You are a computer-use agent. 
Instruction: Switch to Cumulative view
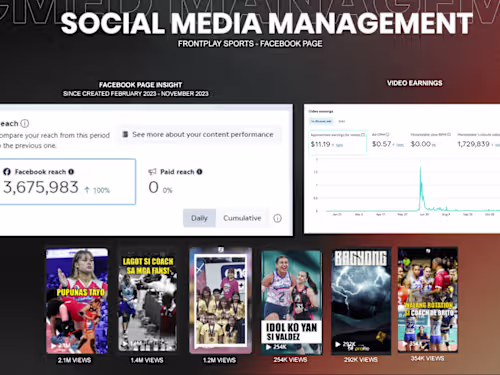[x=242, y=218]
